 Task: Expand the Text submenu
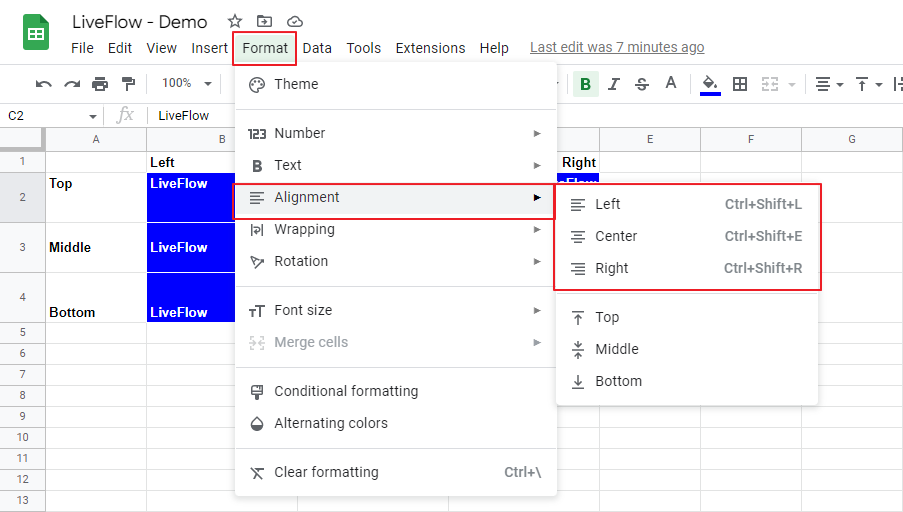(396, 165)
